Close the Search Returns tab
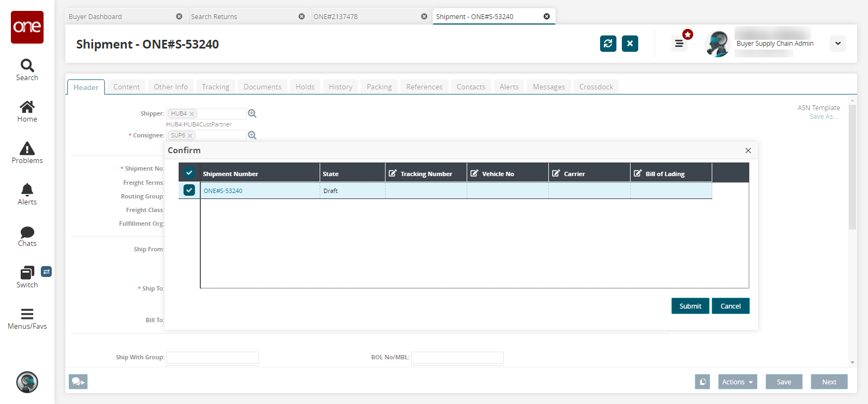This screenshot has width=868, height=404. tap(302, 16)
